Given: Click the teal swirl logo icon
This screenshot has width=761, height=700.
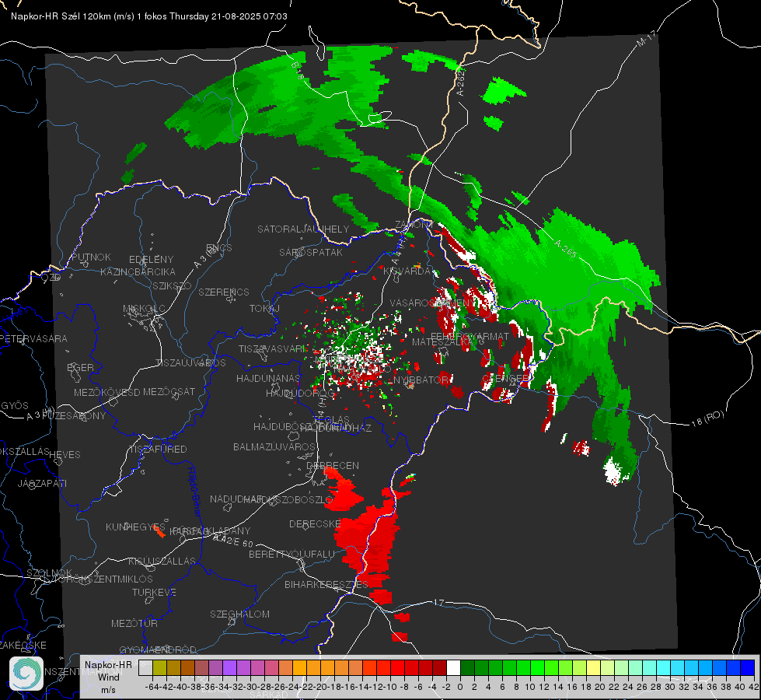Looking at the screenshot, I should [26, 674].
